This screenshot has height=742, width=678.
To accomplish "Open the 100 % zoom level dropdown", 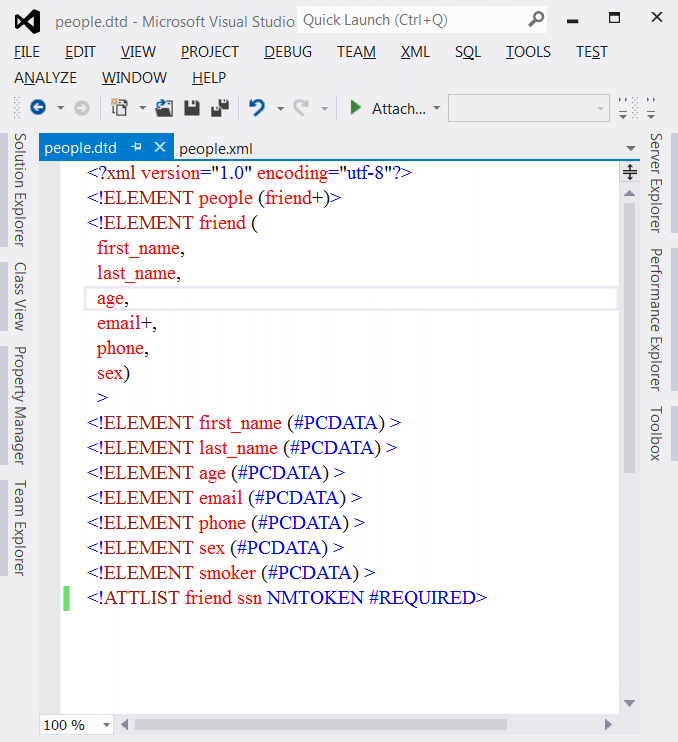I will [x=106, y=725].
